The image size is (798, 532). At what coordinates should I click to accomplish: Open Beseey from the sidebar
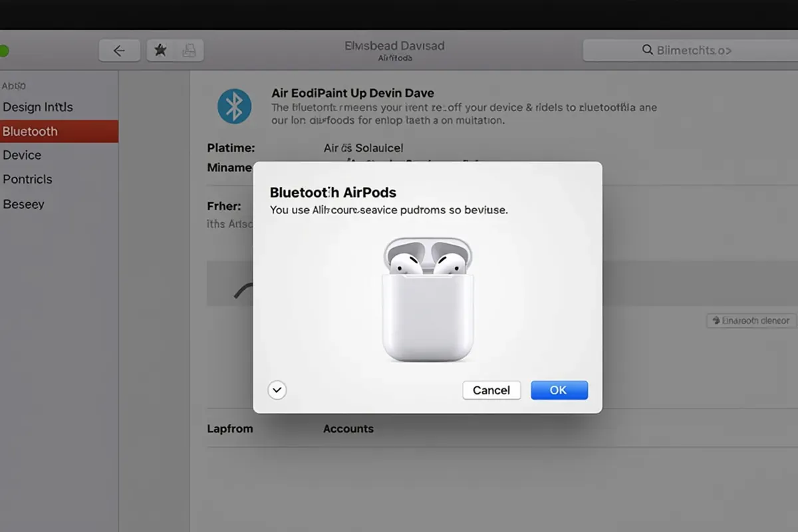[24, 203]
